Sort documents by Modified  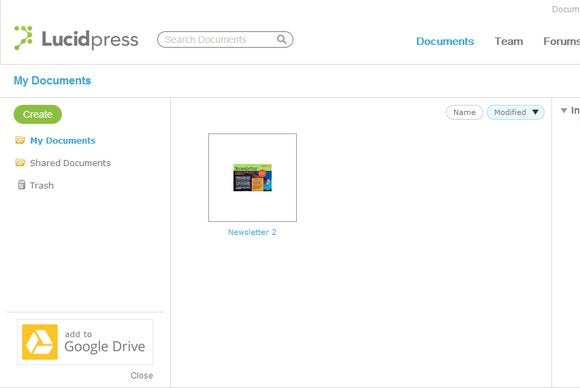pos(515,112)
